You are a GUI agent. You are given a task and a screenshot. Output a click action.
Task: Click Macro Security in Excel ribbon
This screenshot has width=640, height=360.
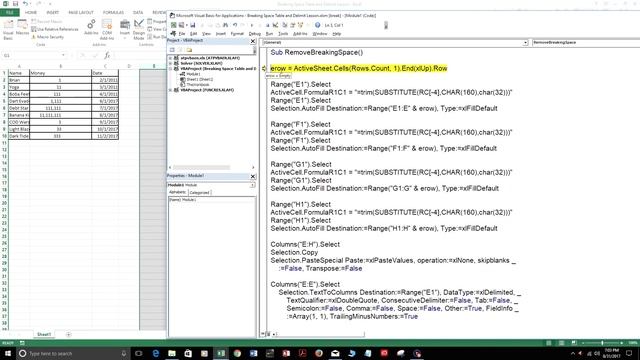point(47,37)
